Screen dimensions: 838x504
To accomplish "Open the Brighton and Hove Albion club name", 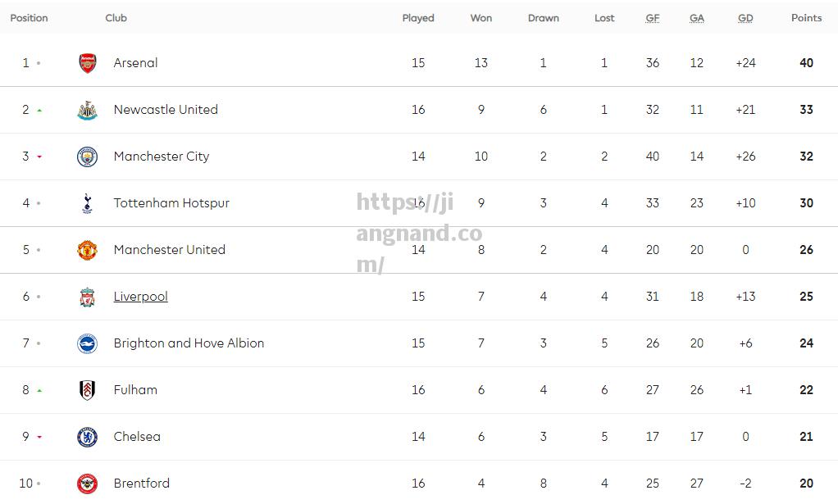I will [x=189, y=343].
